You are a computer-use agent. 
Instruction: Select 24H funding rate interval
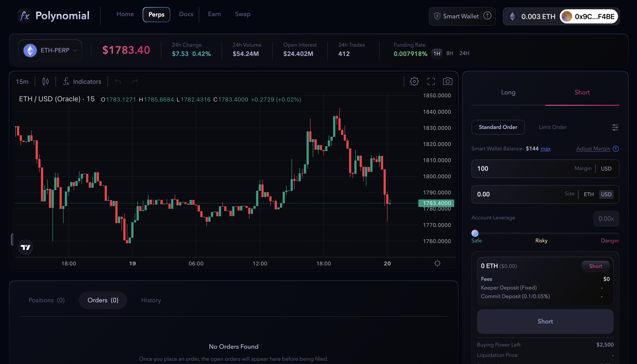(464, 53)
